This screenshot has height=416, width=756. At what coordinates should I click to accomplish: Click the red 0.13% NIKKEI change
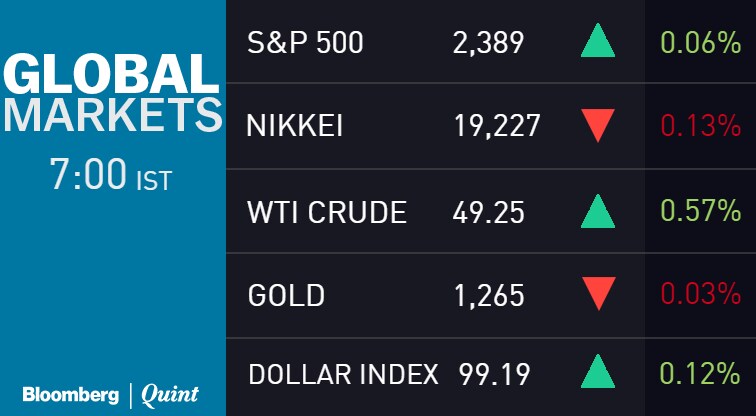point(699,127)
